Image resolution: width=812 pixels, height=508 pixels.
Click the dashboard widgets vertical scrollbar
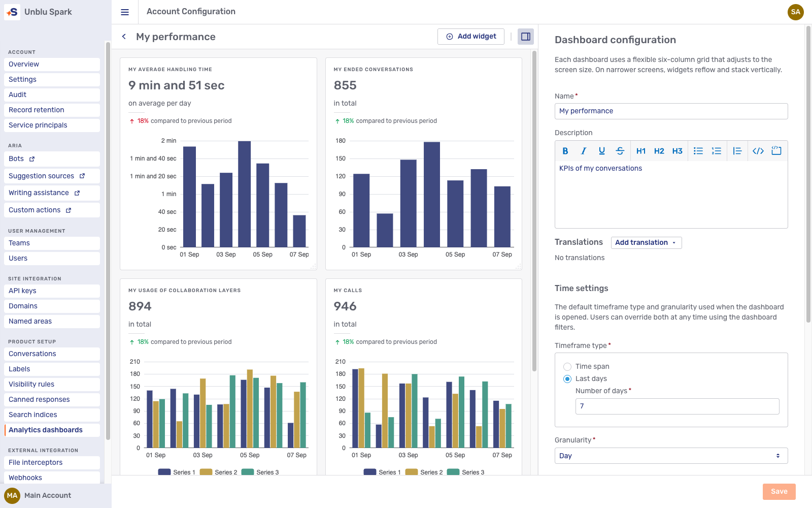coord(534,211)
